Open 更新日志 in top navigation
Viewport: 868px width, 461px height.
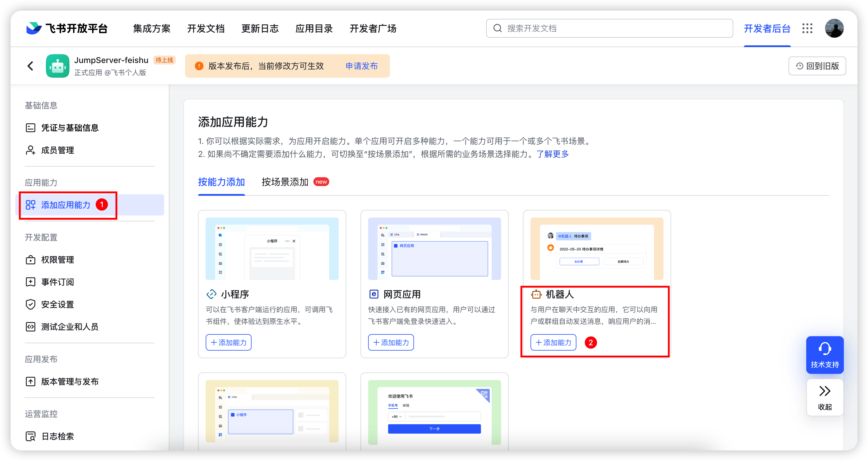tap(260, 29)
